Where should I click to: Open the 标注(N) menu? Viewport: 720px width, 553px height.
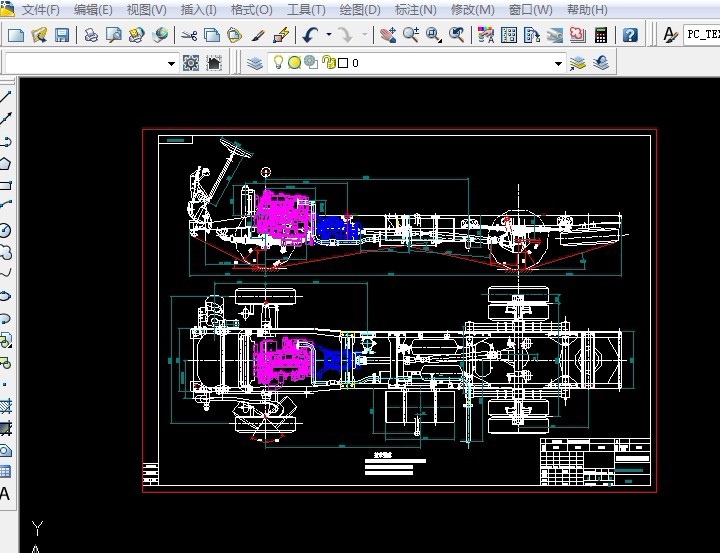[416, 9]
